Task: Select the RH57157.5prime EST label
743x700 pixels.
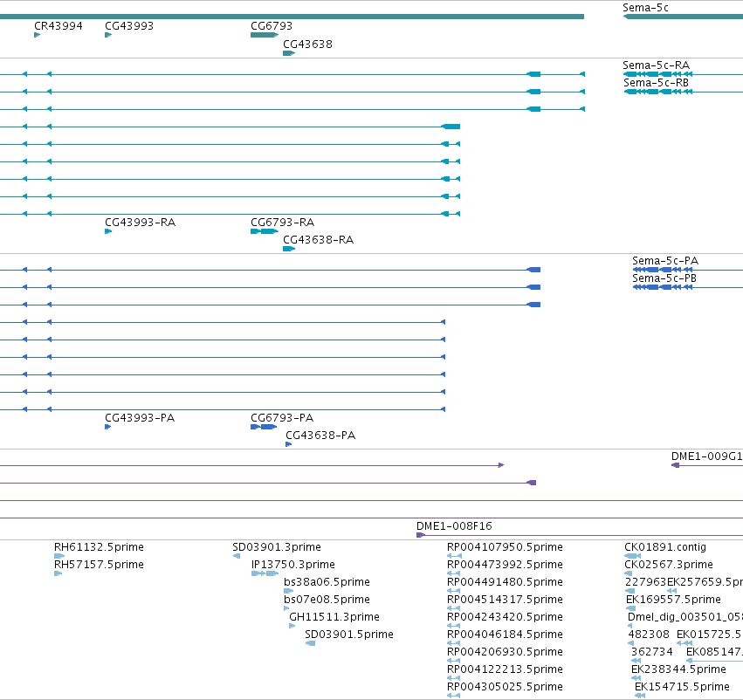Action: 99,565
